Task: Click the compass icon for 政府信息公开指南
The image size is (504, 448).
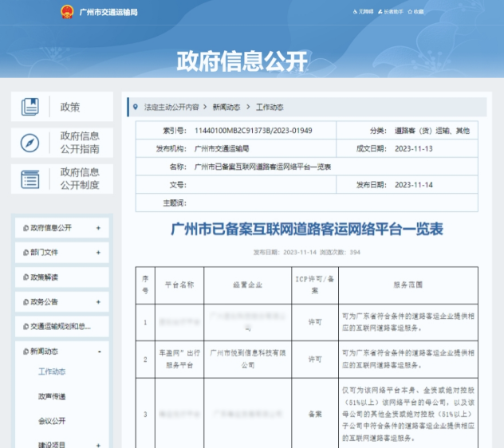Action: click(x=30, y=143)
